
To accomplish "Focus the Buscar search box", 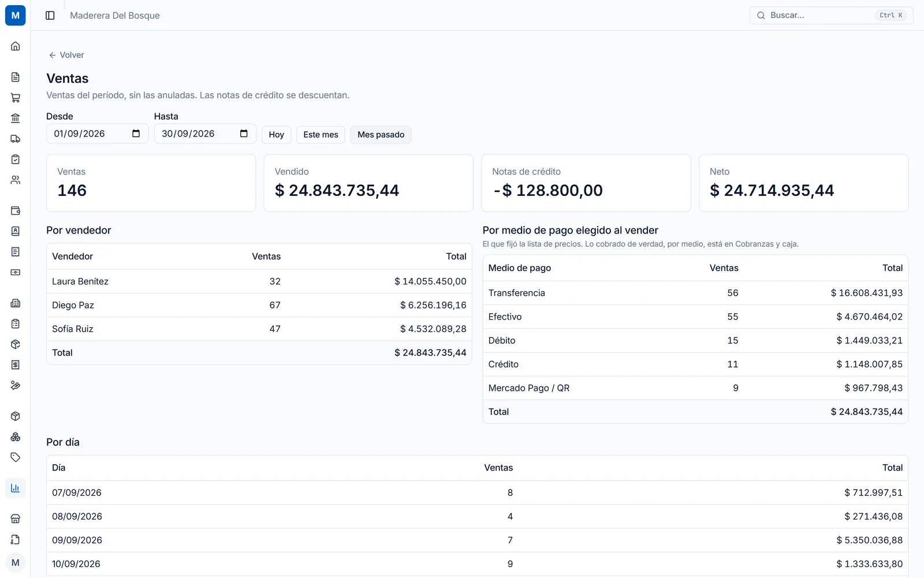I will point(832,16).
